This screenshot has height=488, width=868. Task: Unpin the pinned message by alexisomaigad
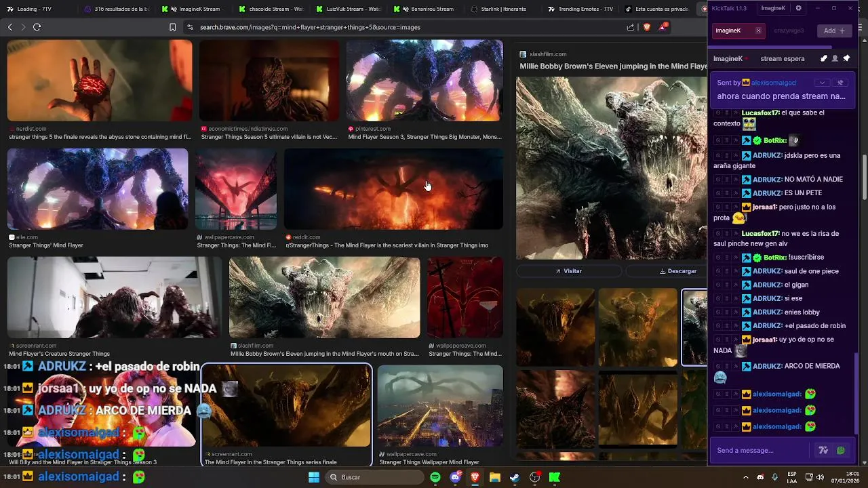click(840, 83)
